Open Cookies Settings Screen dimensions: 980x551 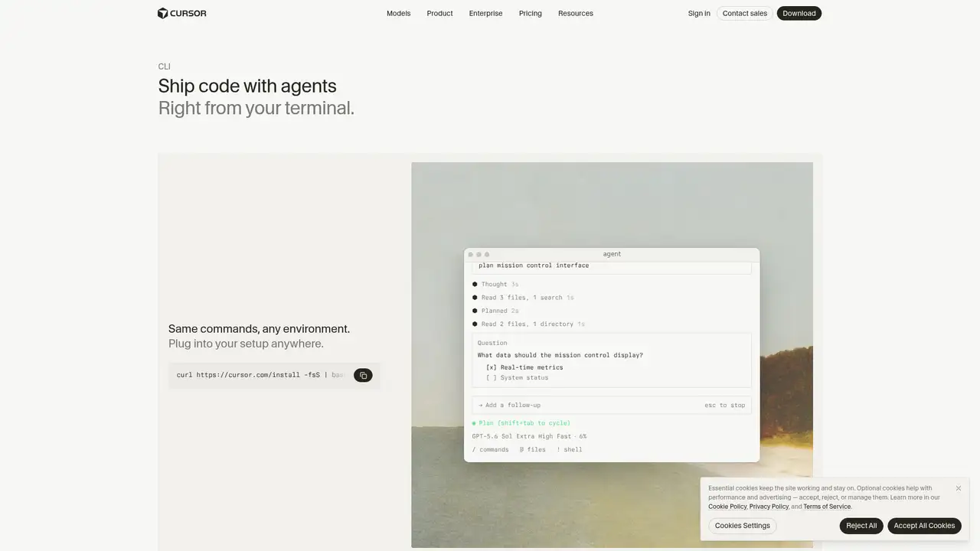[x=743, y=526]
